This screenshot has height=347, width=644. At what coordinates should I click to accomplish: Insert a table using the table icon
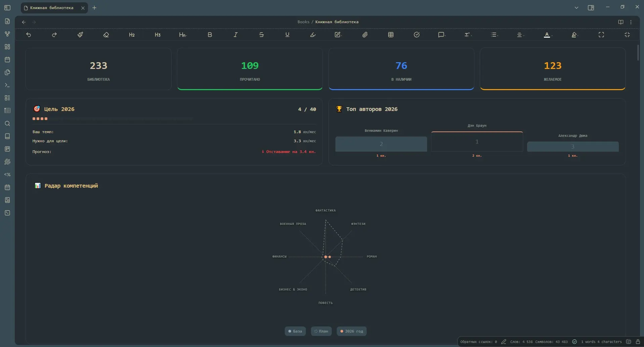point(391,35)
